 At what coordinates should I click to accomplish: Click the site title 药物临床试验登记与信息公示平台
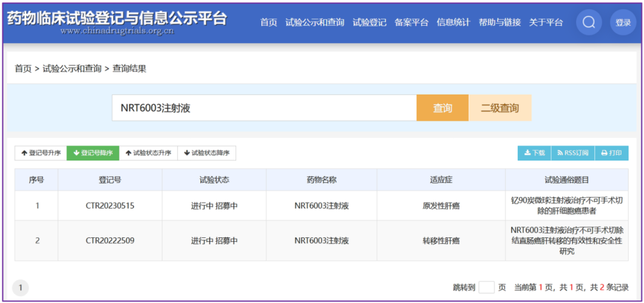(x=117, y=18)
